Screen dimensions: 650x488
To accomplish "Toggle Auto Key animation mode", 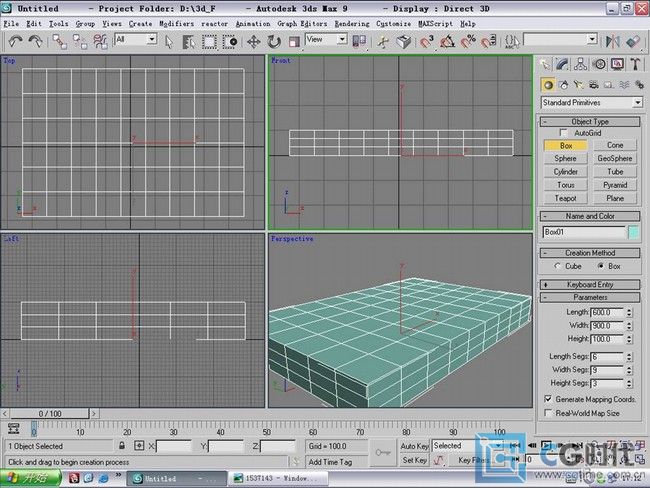I will pyautogui.click(x=415, y=446).
